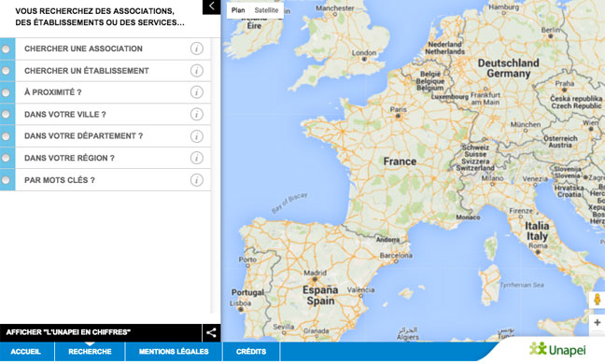This screenshot has width=605, height=364.
Task: Expand the Dans votre région option
Action: click(106, 158)
